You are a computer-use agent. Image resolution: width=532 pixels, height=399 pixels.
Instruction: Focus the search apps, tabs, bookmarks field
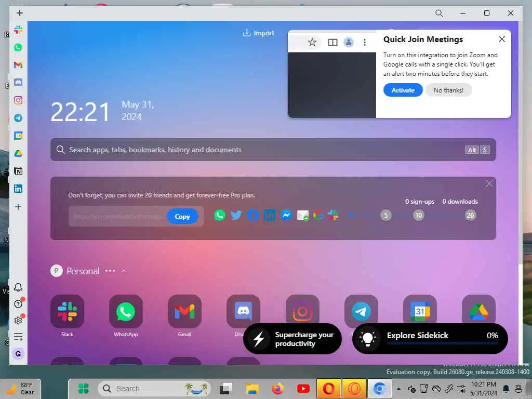coord(273,150)
